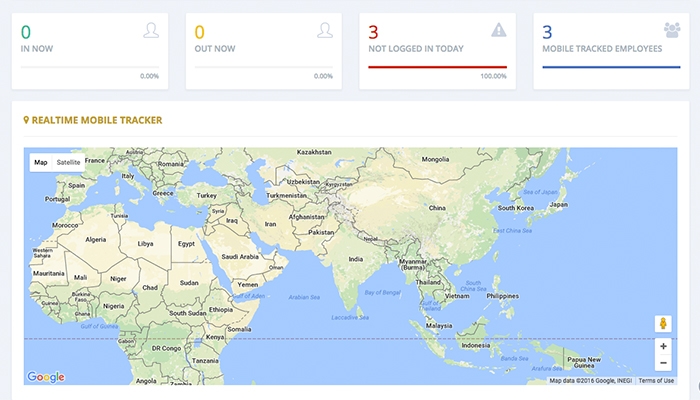The height and width of the screenshot is (400, 700).
Task: Zoom in on the map
Action: coord(663,345)
